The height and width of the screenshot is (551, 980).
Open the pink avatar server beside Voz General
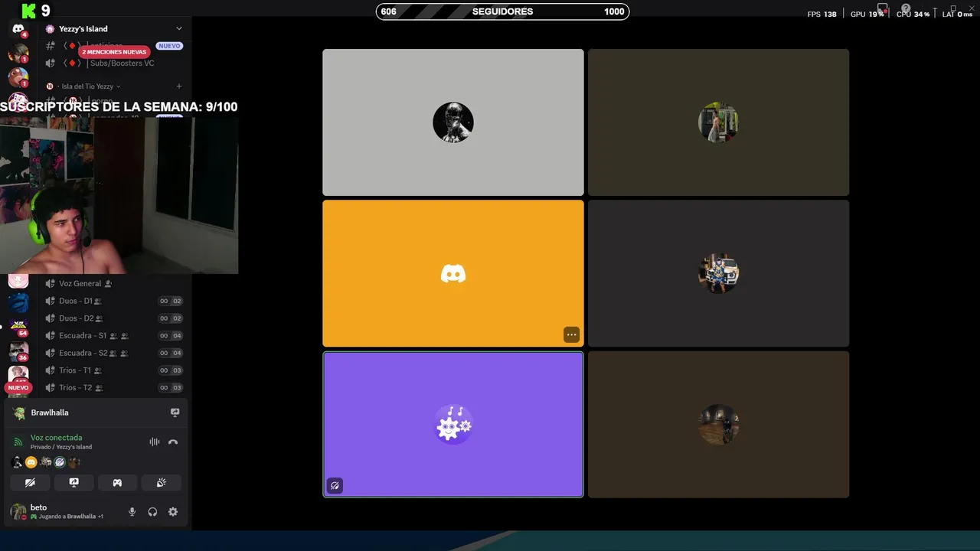(x=18, y=281)
